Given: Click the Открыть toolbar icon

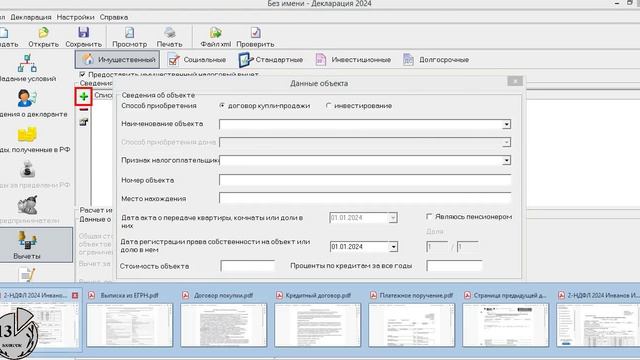Looking at the screenshot, I should (43, 33).
